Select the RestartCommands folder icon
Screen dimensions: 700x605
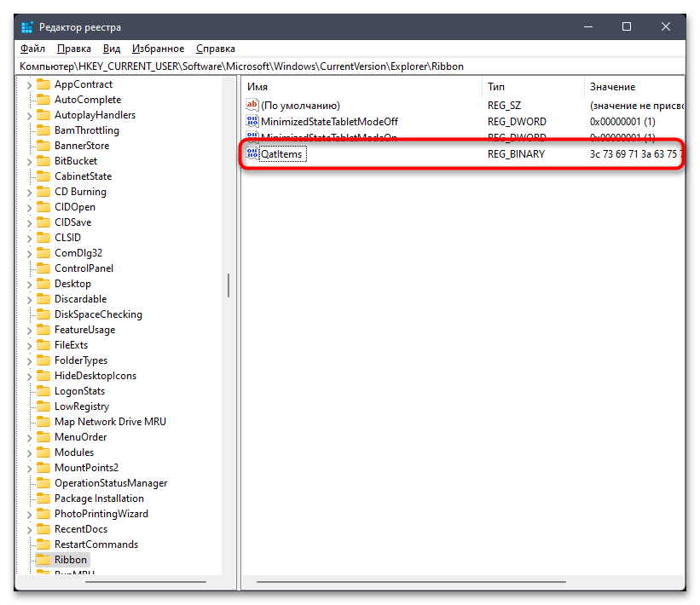[43, 544]
